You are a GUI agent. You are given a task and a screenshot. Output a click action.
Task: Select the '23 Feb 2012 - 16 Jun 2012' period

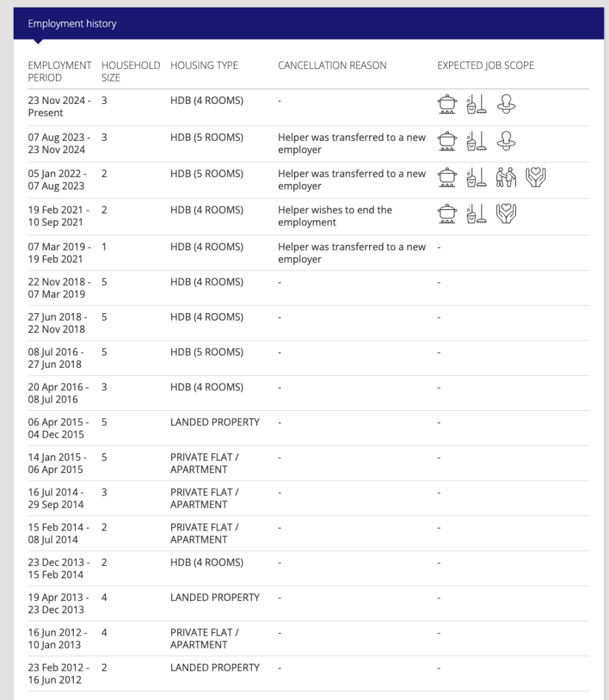59,673
